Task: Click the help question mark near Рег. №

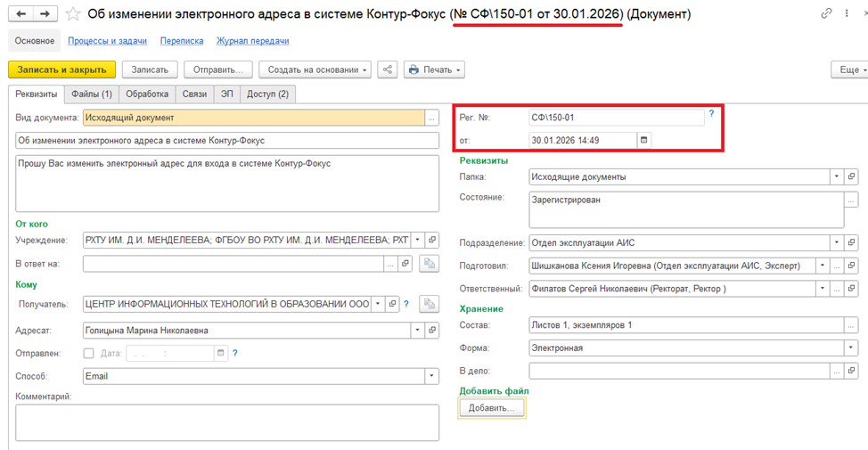Action: click(711, 114)
